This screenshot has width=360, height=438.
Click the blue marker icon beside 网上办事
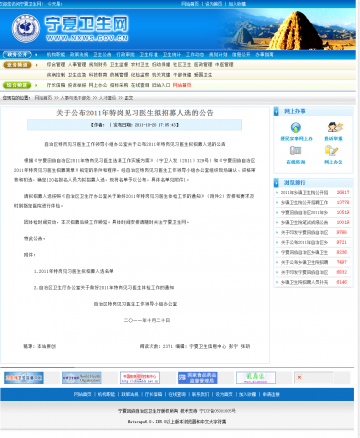point(276,111)
